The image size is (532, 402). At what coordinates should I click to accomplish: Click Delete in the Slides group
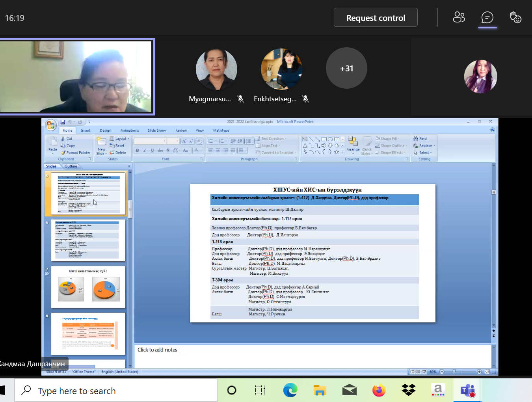coord(118,153)
